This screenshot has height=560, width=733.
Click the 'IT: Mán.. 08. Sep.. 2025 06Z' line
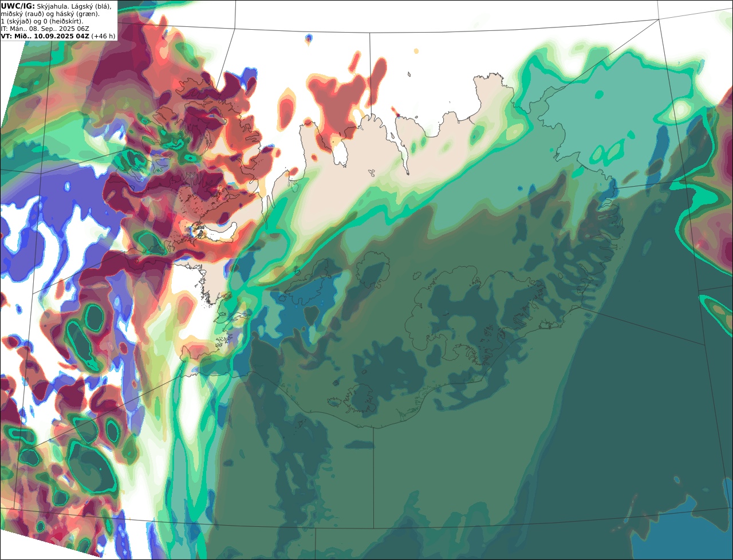pos(45,29)
